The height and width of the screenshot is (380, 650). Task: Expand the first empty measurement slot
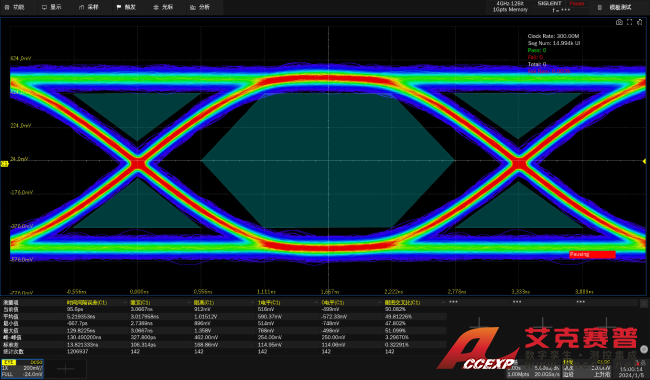click(453, 302)
